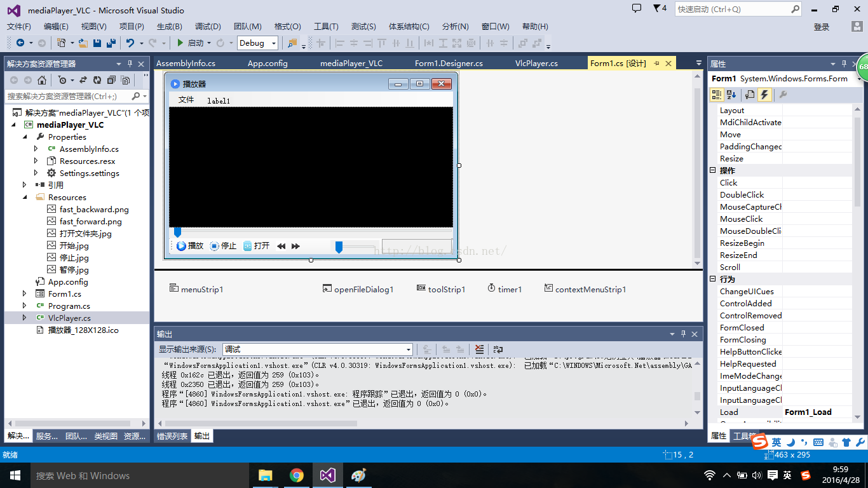
Task: Toggle auto-hide pin on Solution Explorer
Action: 130,64
